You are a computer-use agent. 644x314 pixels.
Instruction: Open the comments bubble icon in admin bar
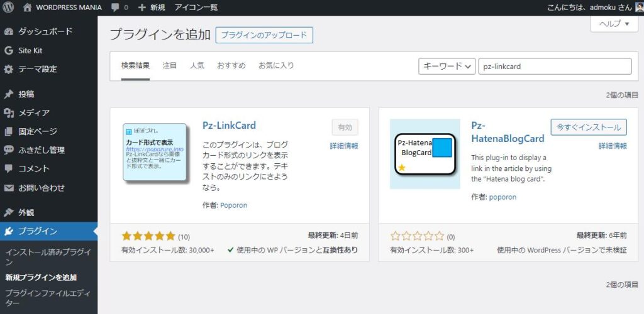(115, 8)
